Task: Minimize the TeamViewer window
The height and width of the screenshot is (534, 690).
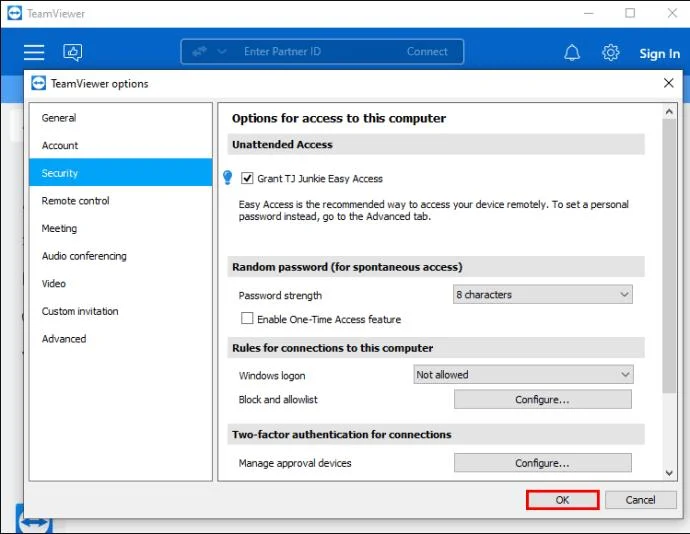Action: coord(588,13)
